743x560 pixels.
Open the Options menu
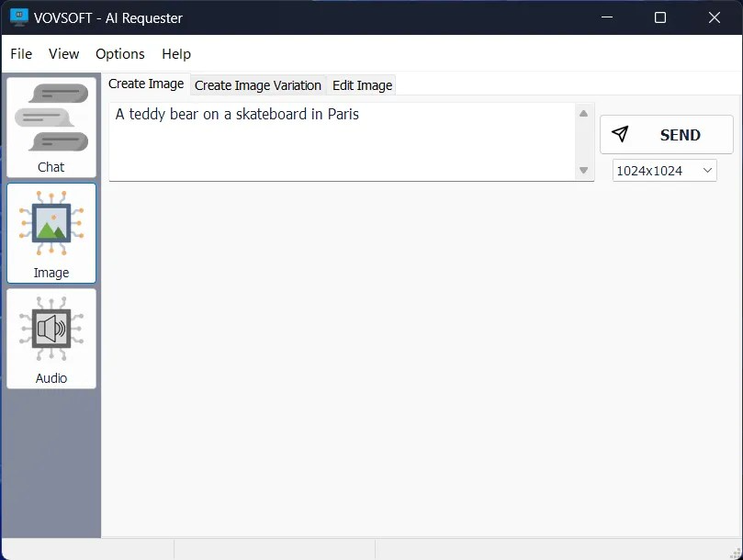119,54
